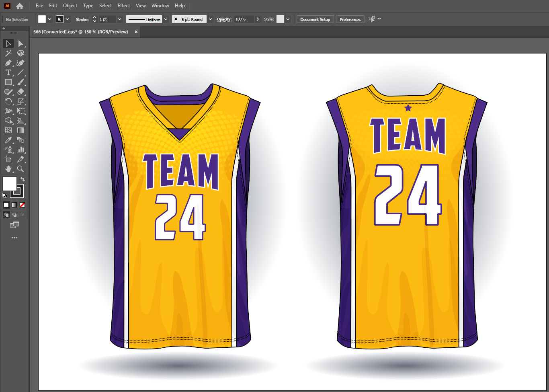Select the Rectangle tool

(8, 82)
